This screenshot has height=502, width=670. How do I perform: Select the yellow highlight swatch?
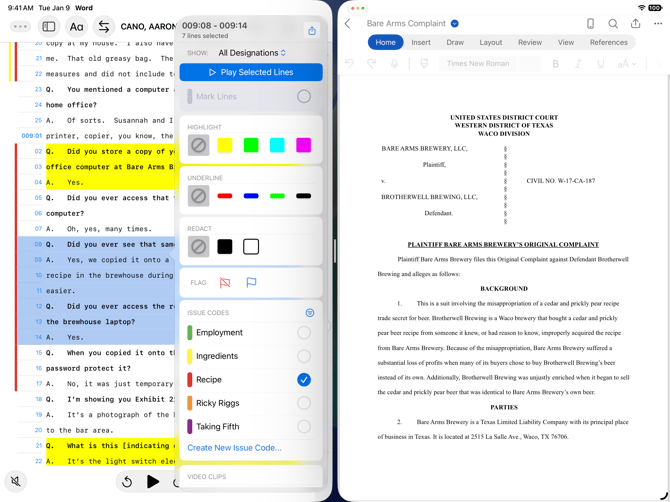[225, 145]
